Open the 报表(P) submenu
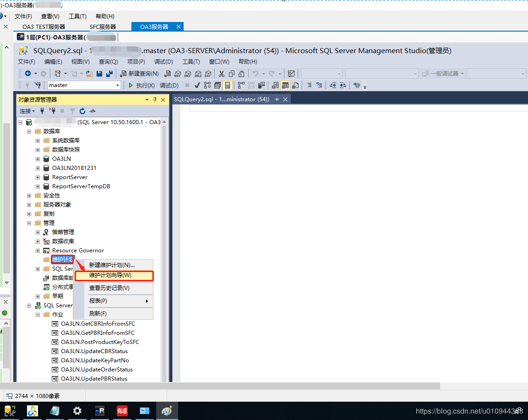 [114, 301]
